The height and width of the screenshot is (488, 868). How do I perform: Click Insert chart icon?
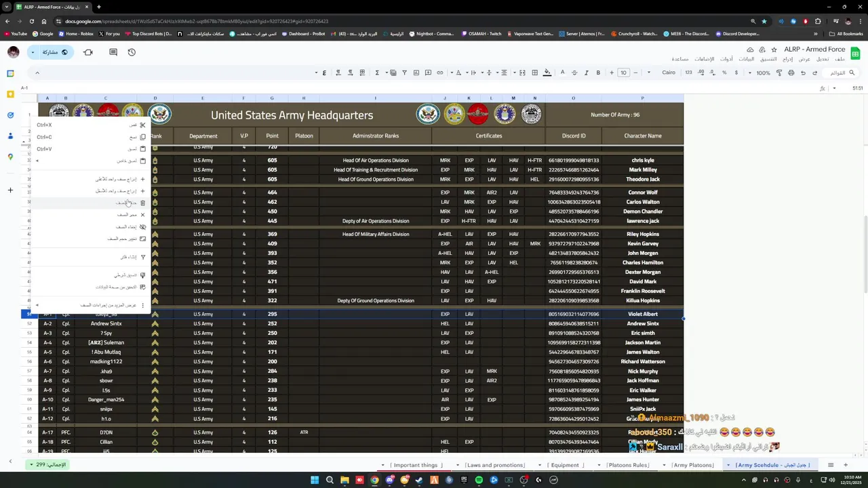pyautogui.click(x=416, y=73)
